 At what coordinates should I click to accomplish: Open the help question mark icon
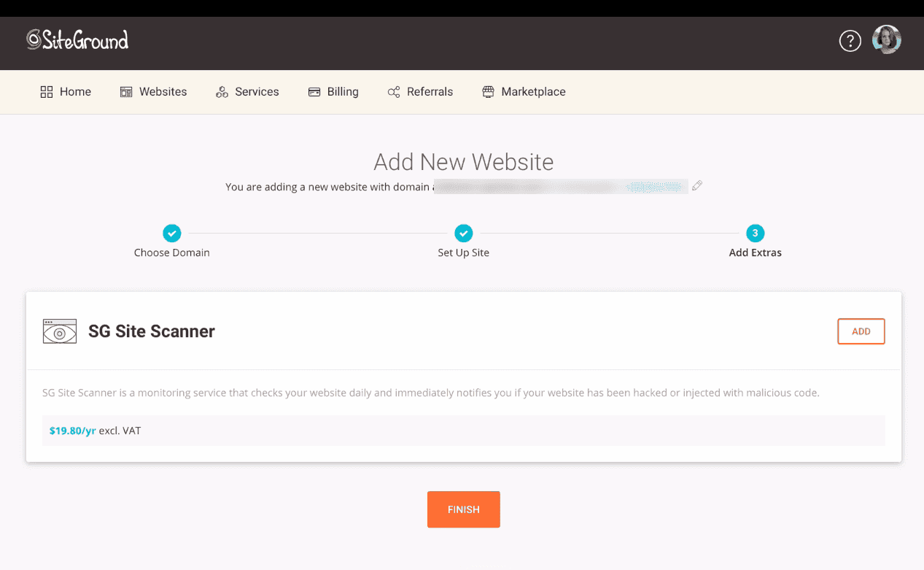pyautogui.click(x=850, y=42)
